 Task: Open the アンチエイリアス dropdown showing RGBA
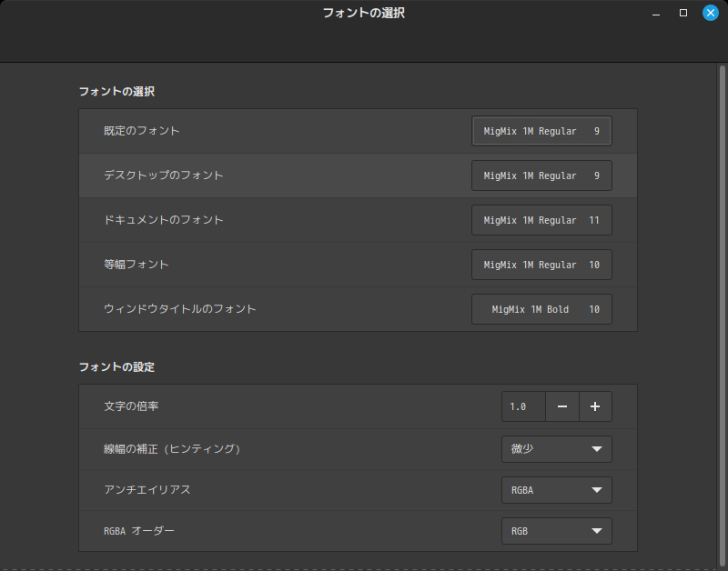coord(556,490)
